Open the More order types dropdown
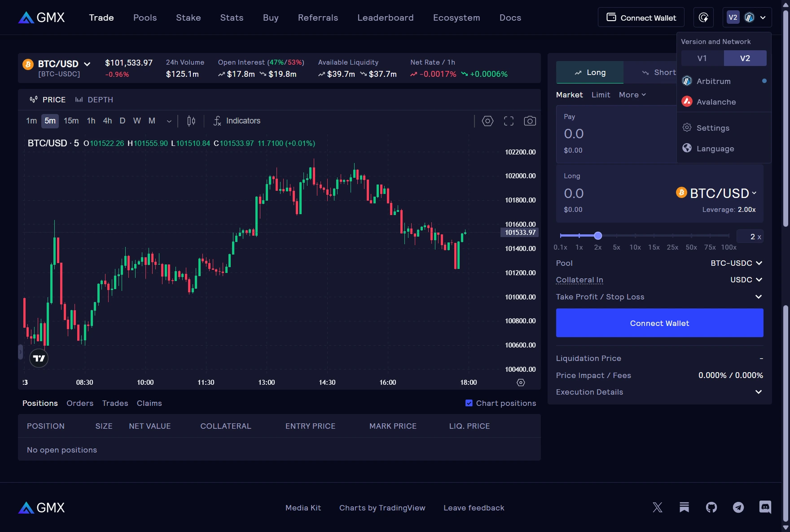Screen dimensions: 790x532 click(x=632, y=95)
